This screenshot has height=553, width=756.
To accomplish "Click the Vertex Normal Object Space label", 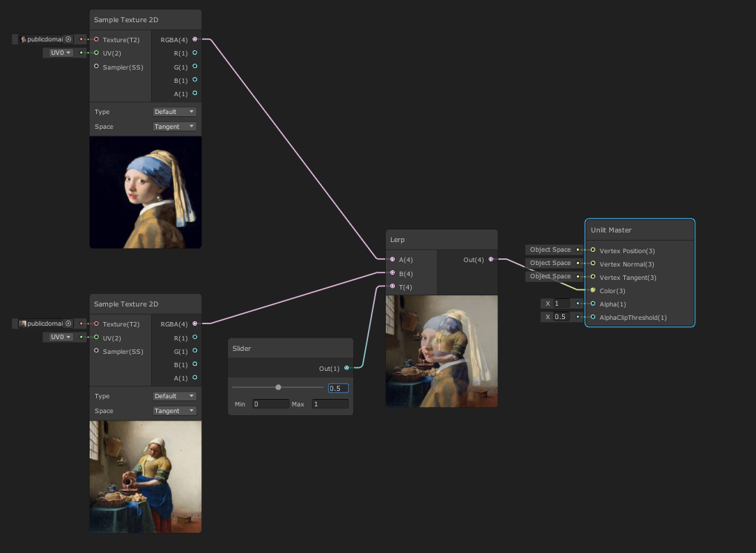I will [x=550, y=263].
